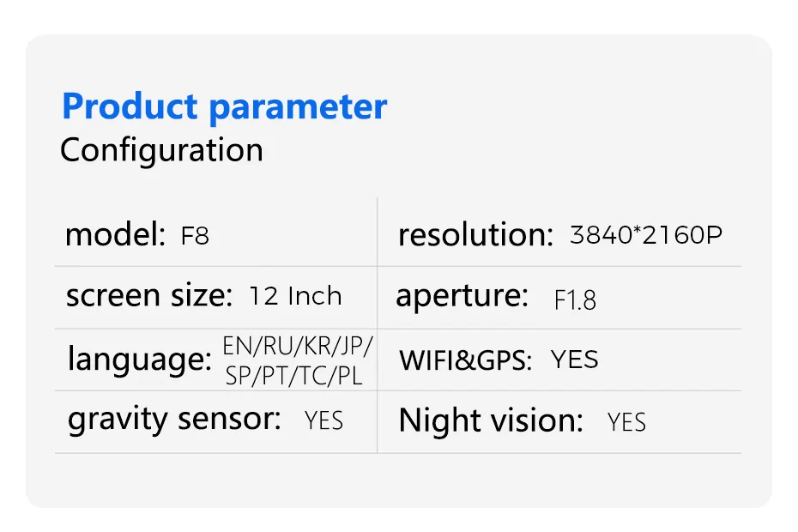Select the aperture label
Viewport: 798px width, 532px height.
click(x=462, y=296)
